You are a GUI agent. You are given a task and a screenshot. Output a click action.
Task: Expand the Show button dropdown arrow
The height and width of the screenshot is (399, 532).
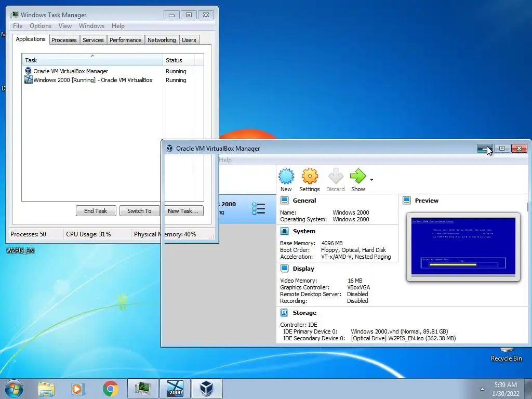pyautogui.click(x=371, y=179)
